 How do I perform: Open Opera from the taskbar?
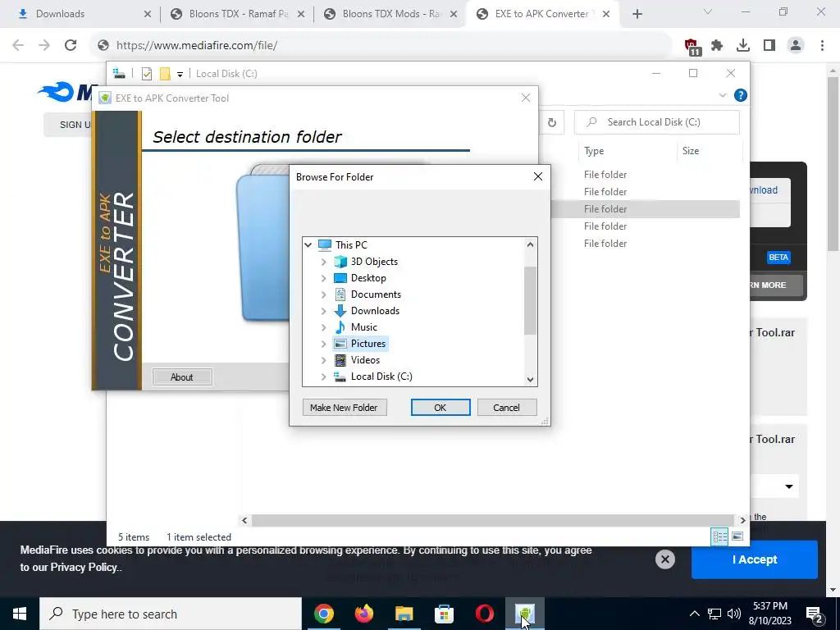point(484,614)
